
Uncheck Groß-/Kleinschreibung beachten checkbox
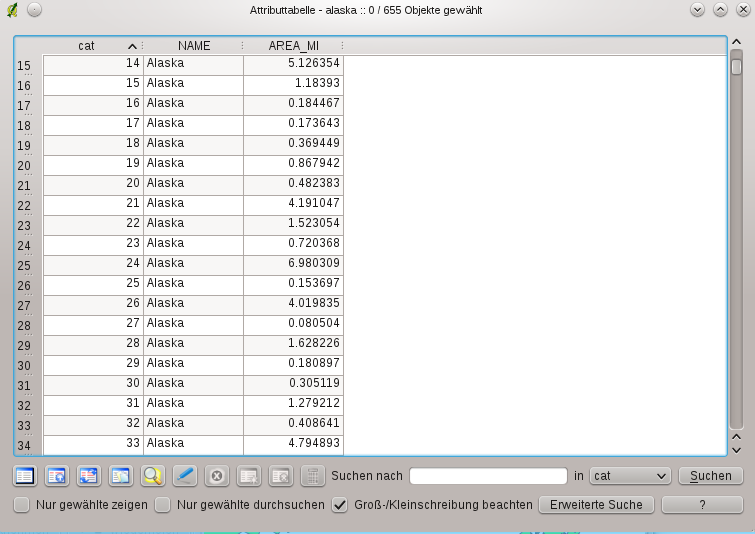[339, 505]
